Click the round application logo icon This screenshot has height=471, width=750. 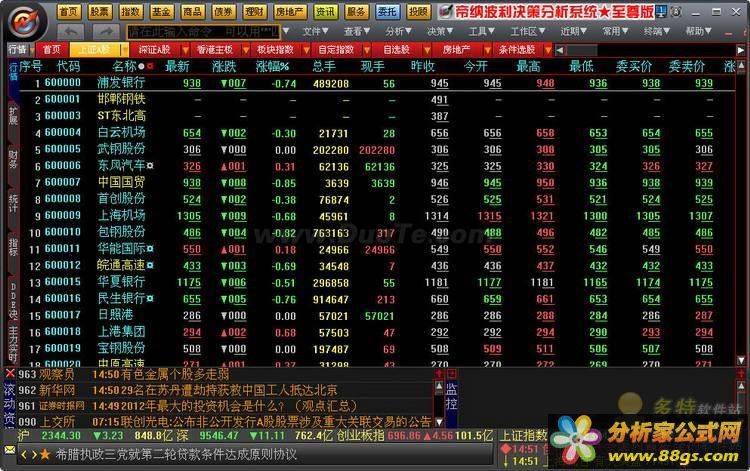(x=25, y=21)
